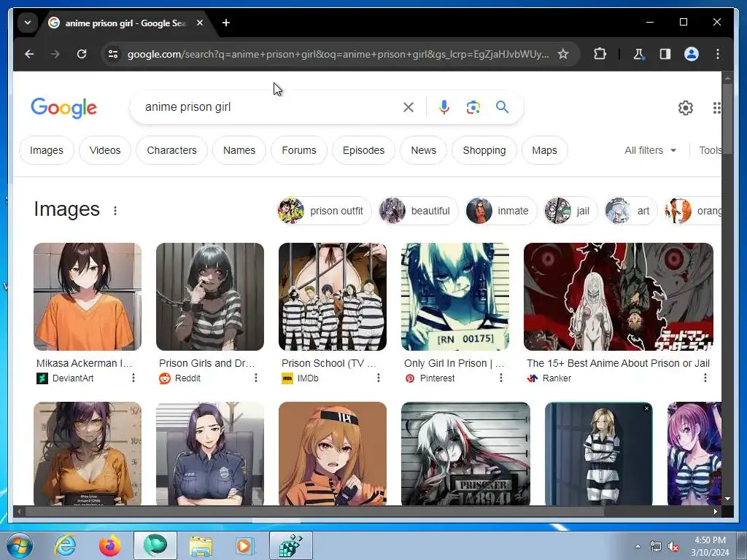Search by image with Google Lens
Screen dimensions: 747x560
(473, 107)
